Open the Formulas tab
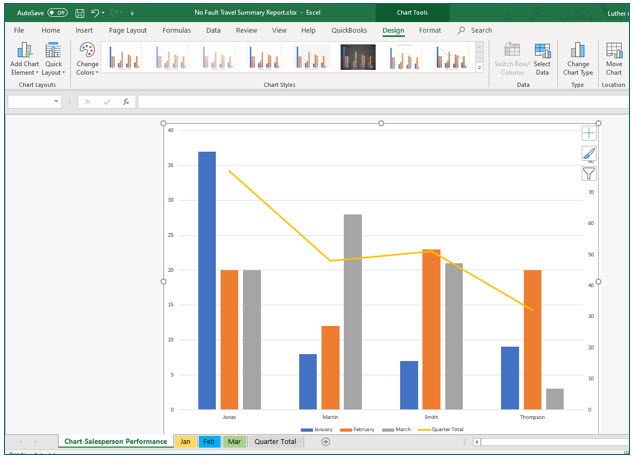This screenshot has height=458, width=632. 177,30
